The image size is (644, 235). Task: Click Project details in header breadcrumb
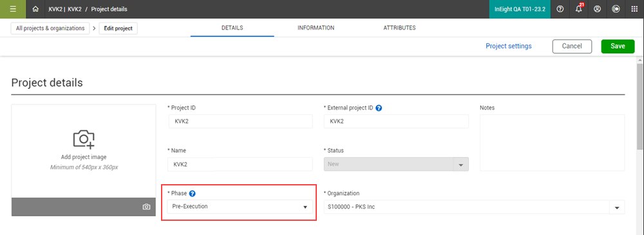[x=109, y=9]
